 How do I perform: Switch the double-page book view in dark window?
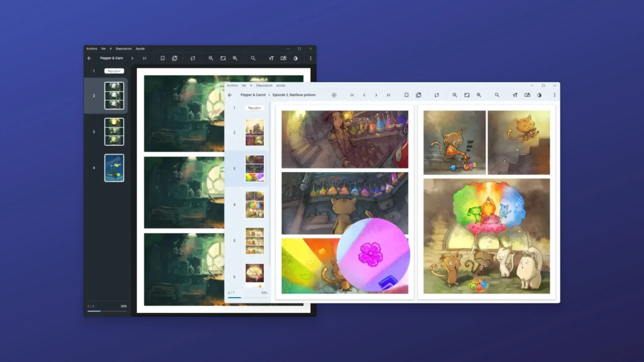click(x=283, y=58)
